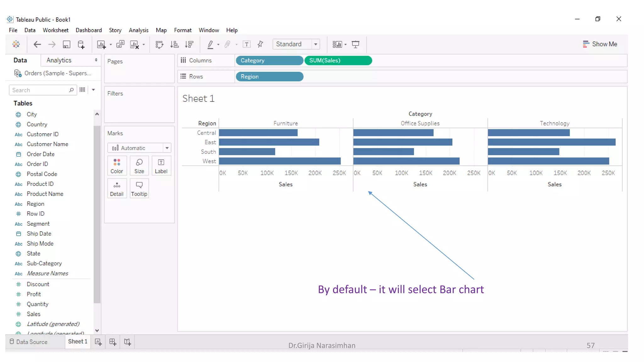Switch to the Analytics tab
Screen dimensions: 644x362
coord(59,60)
